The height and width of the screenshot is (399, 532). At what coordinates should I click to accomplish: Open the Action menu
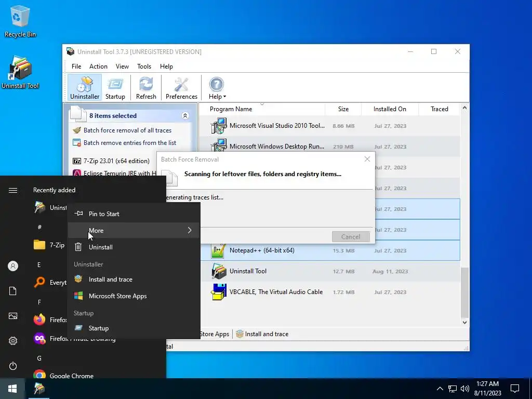click(98, 66)
